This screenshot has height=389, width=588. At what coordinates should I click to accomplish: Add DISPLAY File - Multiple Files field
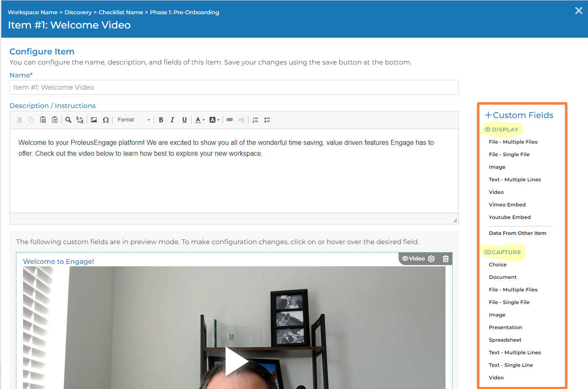513,142
